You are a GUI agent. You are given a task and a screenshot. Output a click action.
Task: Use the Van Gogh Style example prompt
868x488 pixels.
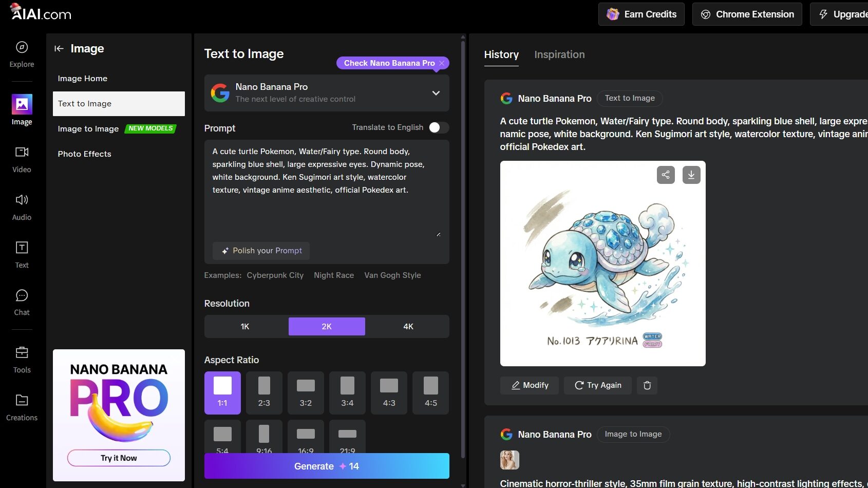click(x=392, y=275)
